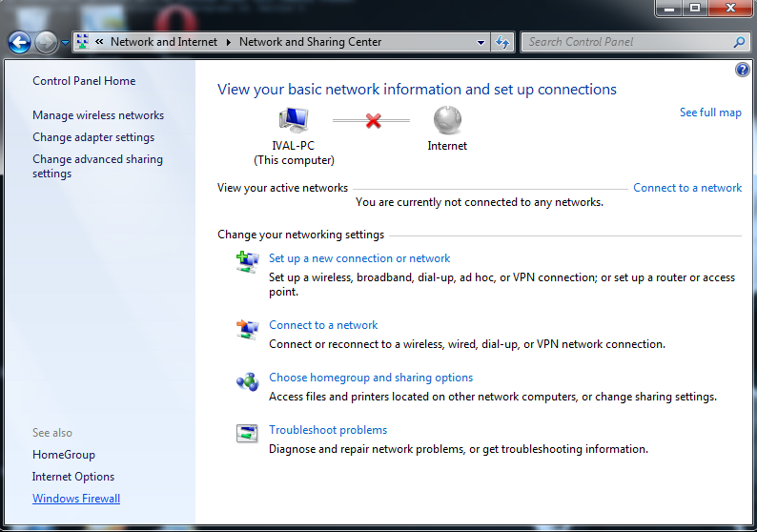Open Windows Firewall link

click(76, 499)
